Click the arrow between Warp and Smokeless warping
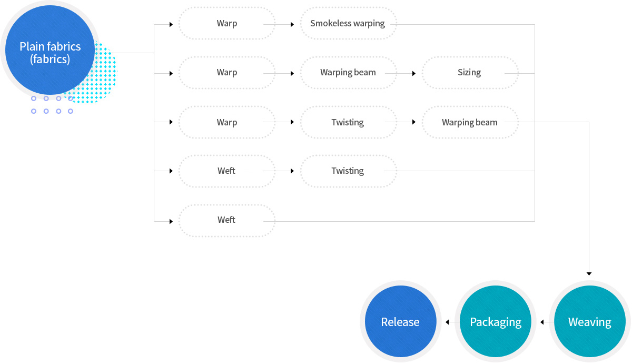This screenshot has height=364, width=632. pos(292,24)
